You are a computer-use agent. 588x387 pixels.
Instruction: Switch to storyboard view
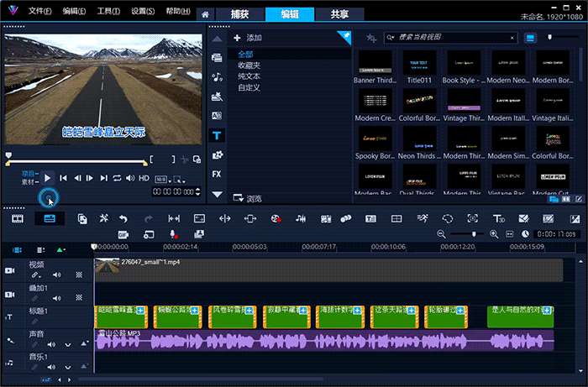18,218
